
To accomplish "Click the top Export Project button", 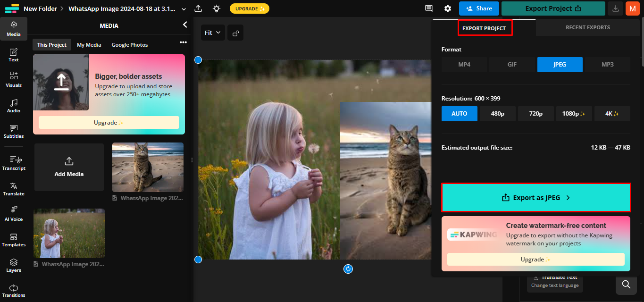I will click(x=553, y=8).
